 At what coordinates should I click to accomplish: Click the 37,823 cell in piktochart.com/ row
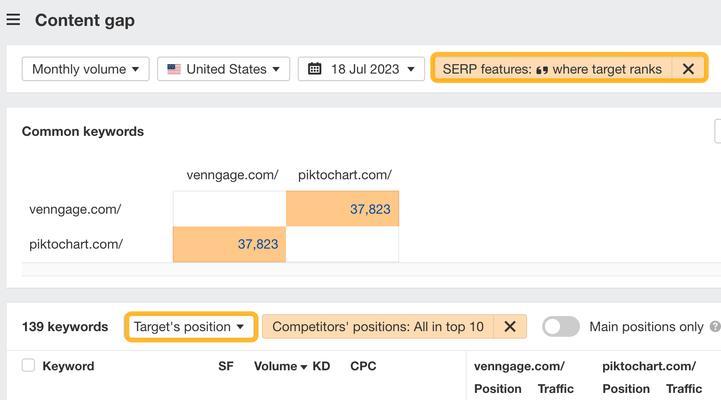coord(229,244)
